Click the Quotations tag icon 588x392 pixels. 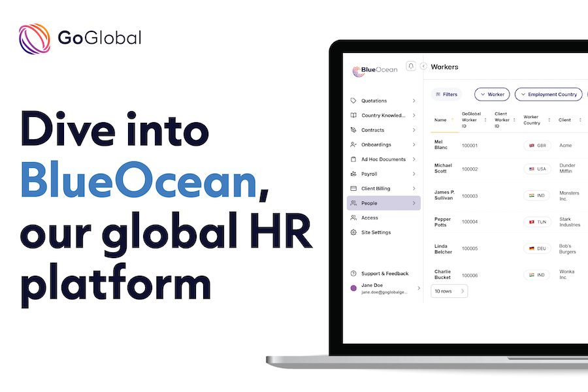point(353,101)
